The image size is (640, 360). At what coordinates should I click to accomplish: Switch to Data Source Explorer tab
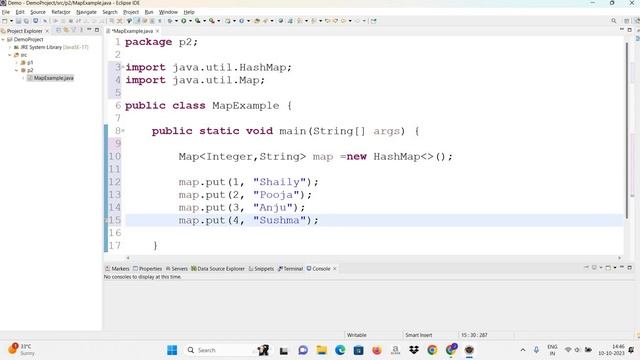pos(218,269)
